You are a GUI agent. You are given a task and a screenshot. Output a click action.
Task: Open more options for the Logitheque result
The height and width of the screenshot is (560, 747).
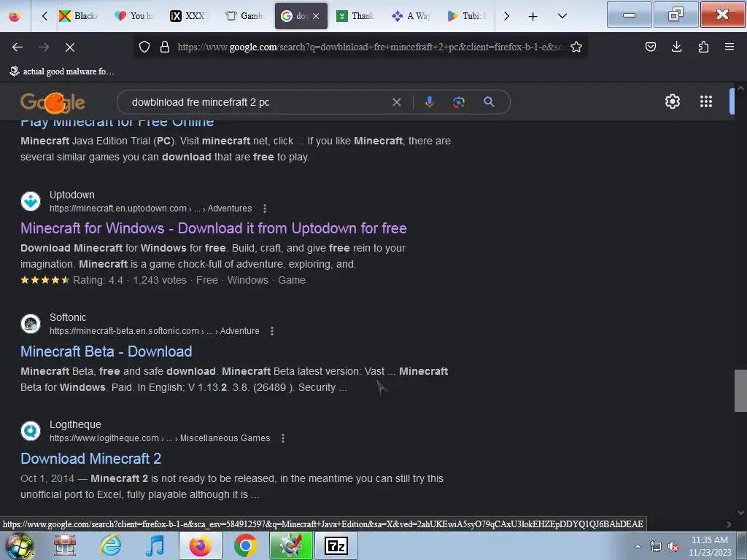[283, 438]
